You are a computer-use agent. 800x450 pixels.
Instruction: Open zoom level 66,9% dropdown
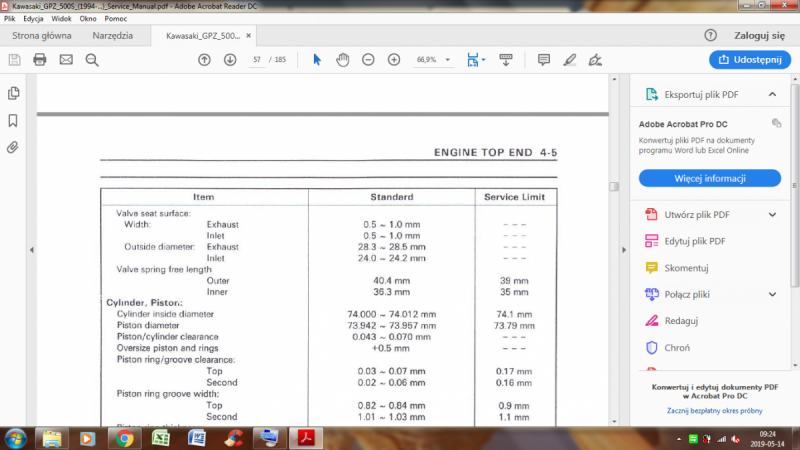click(446, 60)
